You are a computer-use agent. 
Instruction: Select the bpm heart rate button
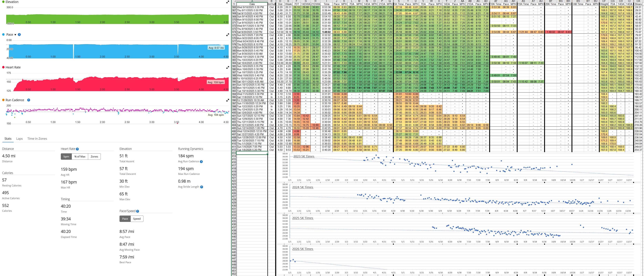[66, 157]
